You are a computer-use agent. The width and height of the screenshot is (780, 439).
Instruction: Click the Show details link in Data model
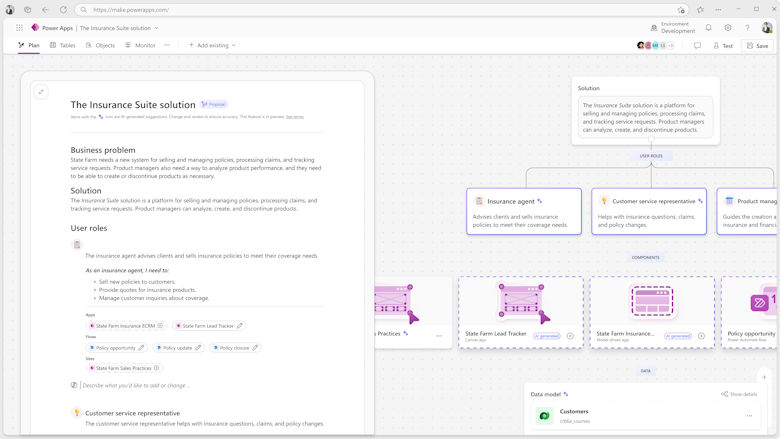pos(739,394)
